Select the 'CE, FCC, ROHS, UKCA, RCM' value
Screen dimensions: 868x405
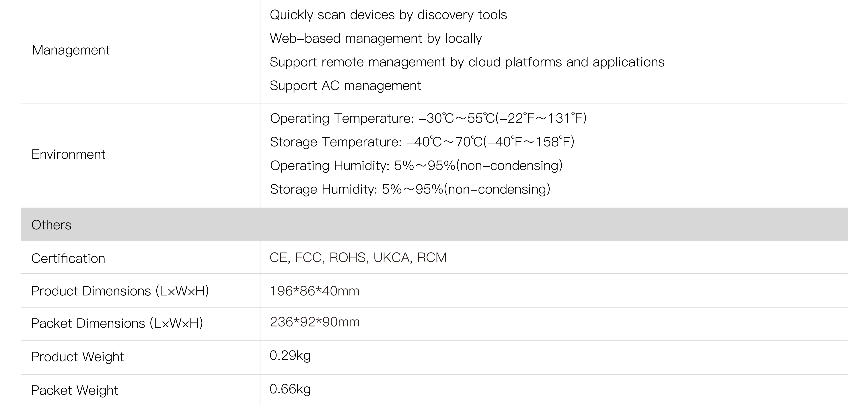pos(358,258)
